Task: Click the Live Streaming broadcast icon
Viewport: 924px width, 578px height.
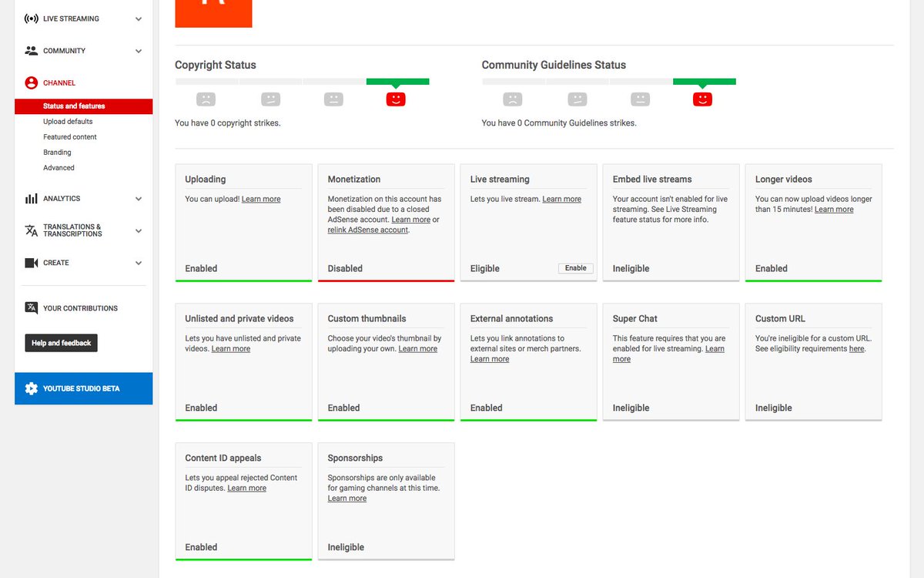Action: [32, 18]
